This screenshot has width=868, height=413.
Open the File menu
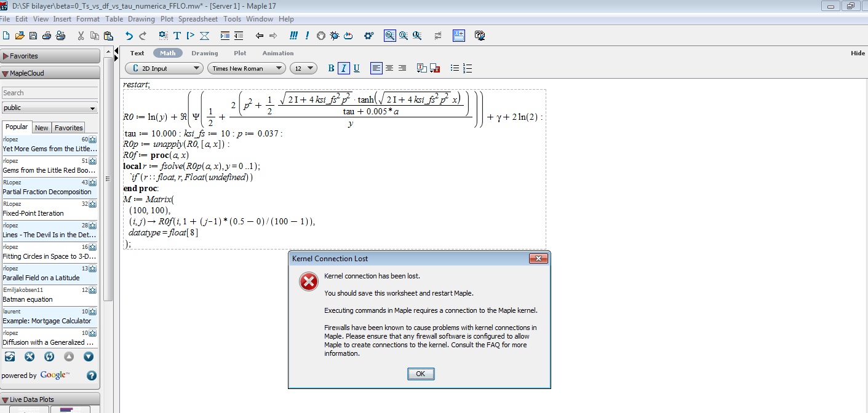pyautogui.click(x=5, y=19)
